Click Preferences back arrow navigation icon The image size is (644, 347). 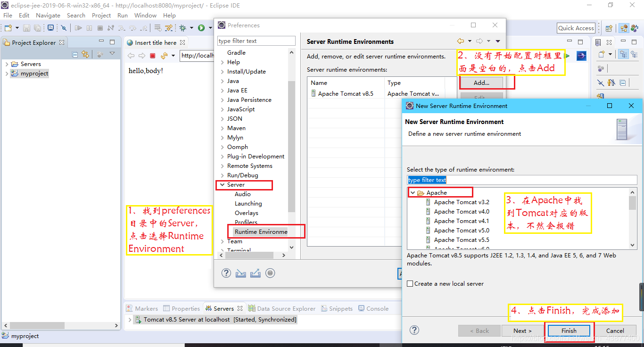click(461, 41)
